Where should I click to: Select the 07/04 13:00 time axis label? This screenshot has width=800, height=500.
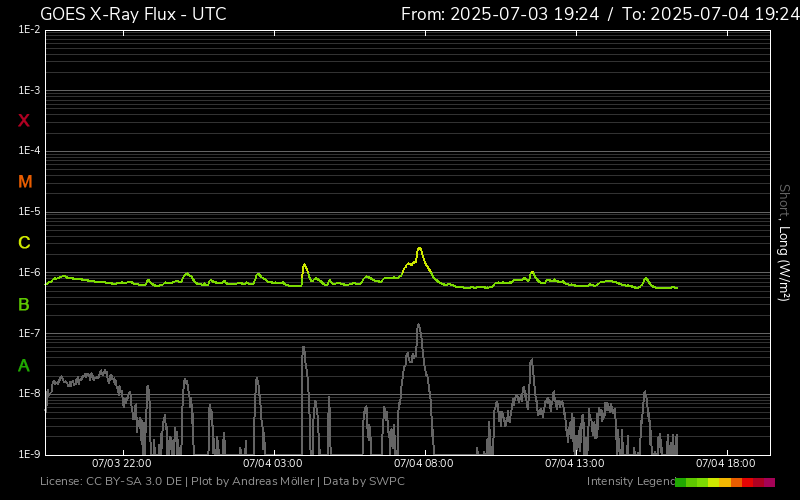click(574, 463)
